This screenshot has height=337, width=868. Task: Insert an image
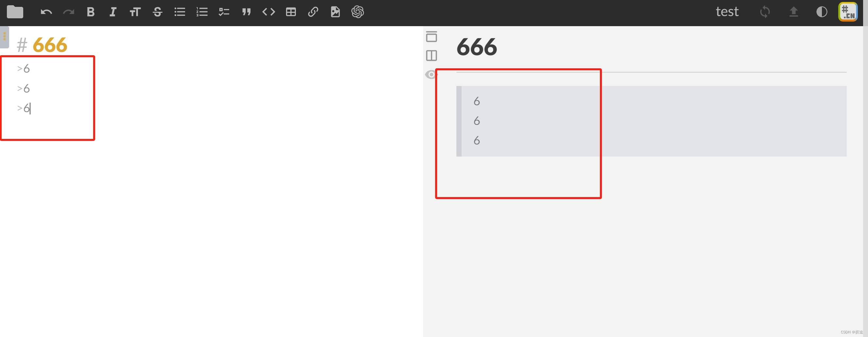point(335,12)
